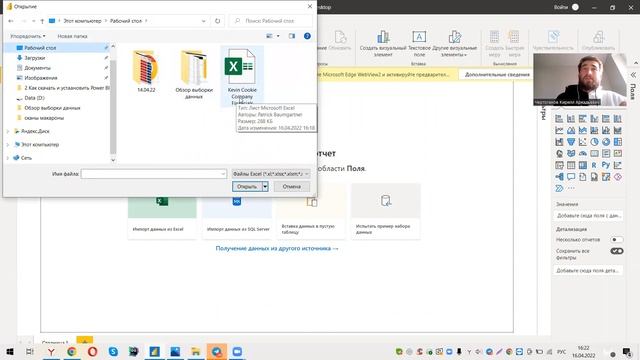Toggle the Сохранить все фильтры switch
640x360 pixels.
point(617,251)
